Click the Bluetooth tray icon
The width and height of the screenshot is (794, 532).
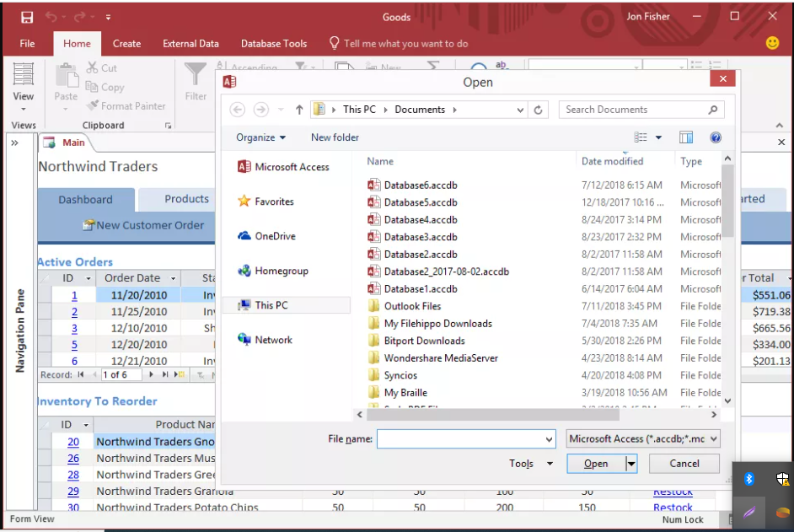click(x=749, y=478)
